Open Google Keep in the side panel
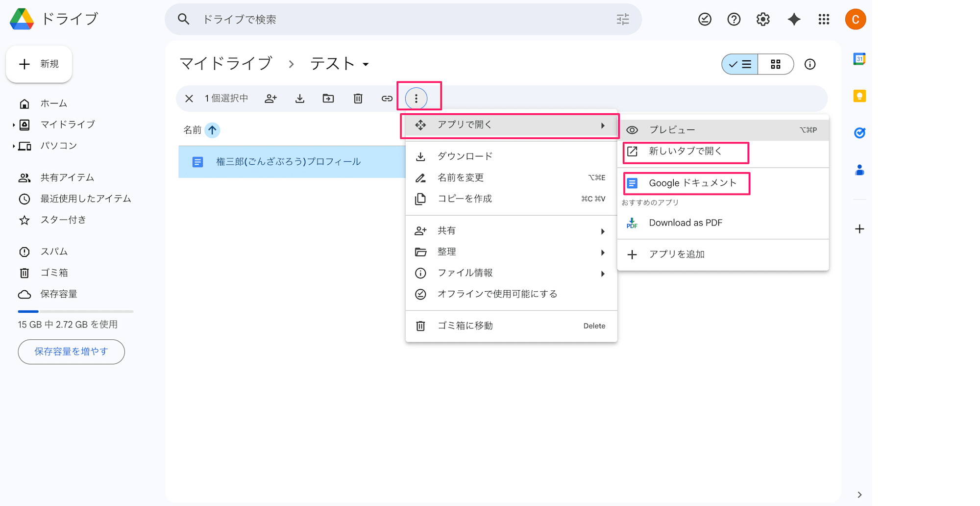 tap(859, 96)
